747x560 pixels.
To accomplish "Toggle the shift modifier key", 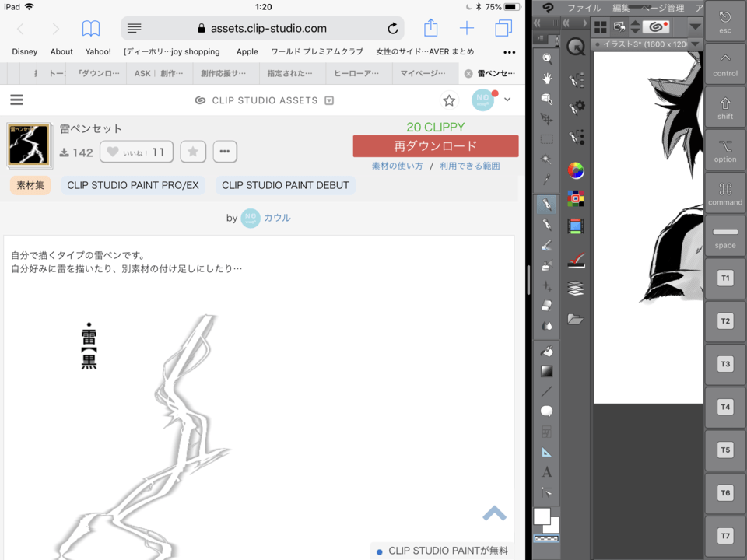I will pos(725,108).
